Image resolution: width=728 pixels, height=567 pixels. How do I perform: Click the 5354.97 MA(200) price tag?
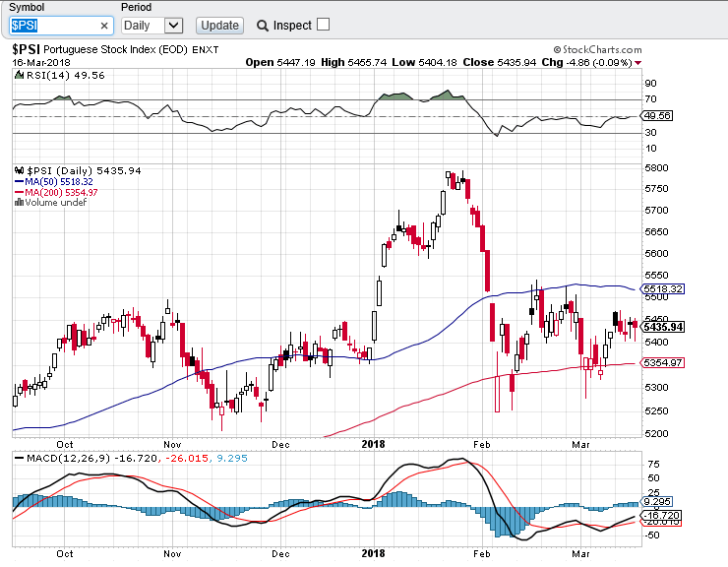[663, 362]
